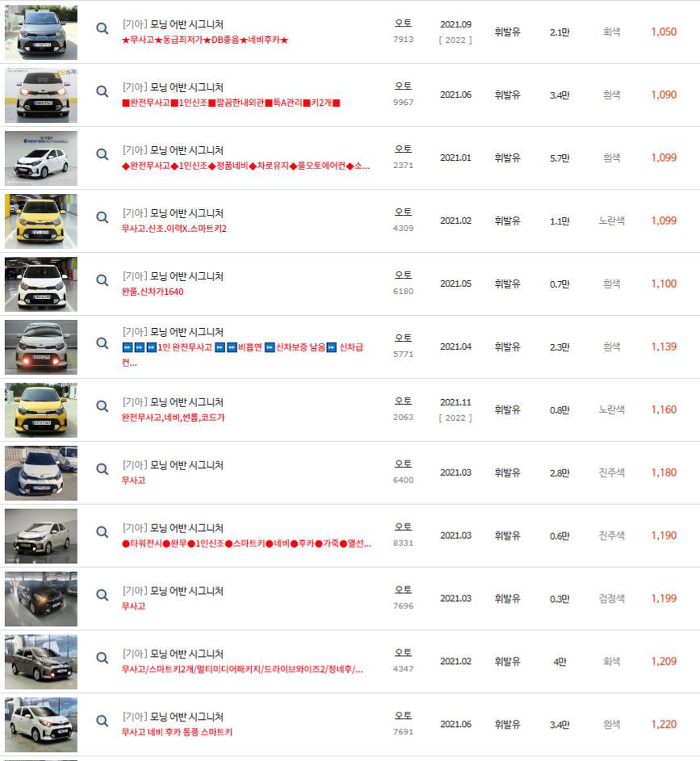
Task: Open photo of the black 1,199 car
Action: point(40,599)
